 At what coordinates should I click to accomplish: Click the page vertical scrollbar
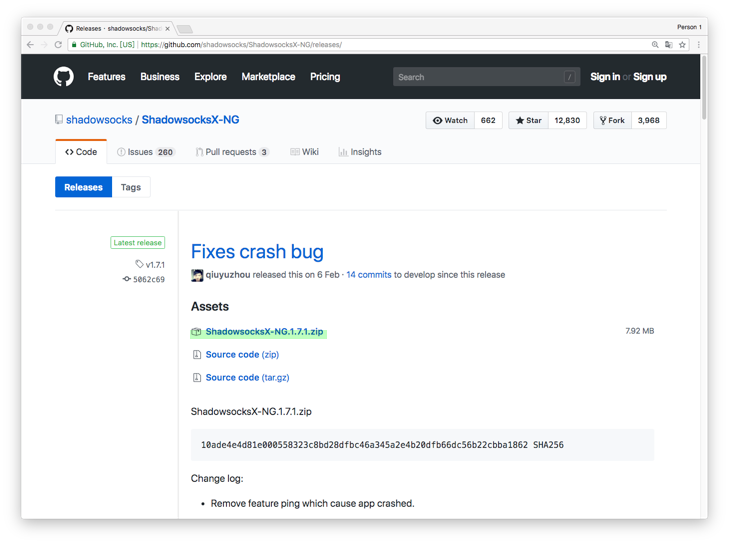click(x=704, y=88)
